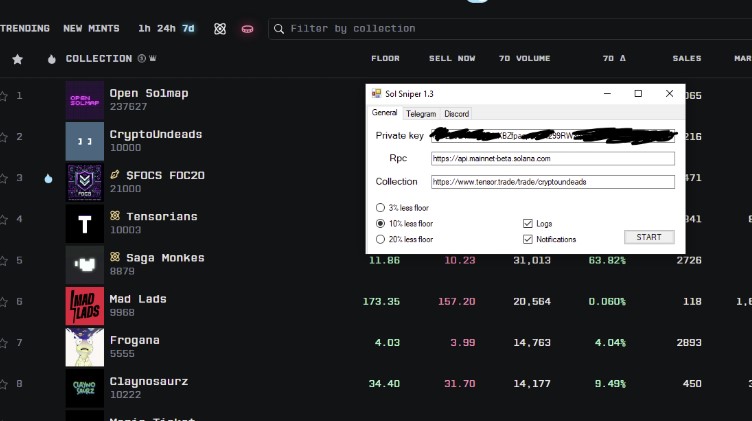Click the badge icon next to Saga Monkes

(115, 257)
